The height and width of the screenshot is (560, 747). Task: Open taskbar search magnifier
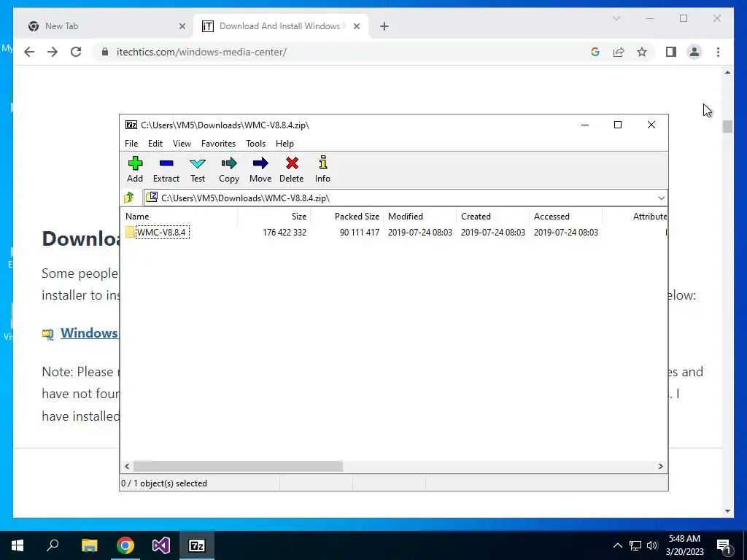pos(53,545)
